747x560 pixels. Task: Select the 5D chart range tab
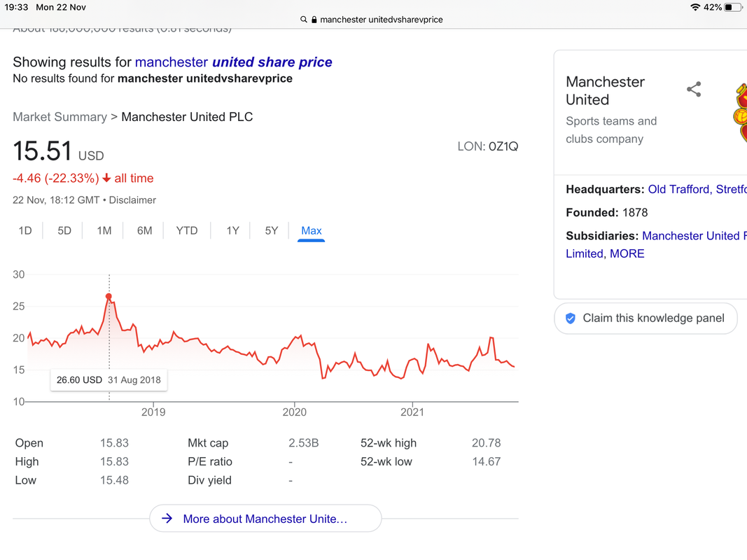pos(64,231)
